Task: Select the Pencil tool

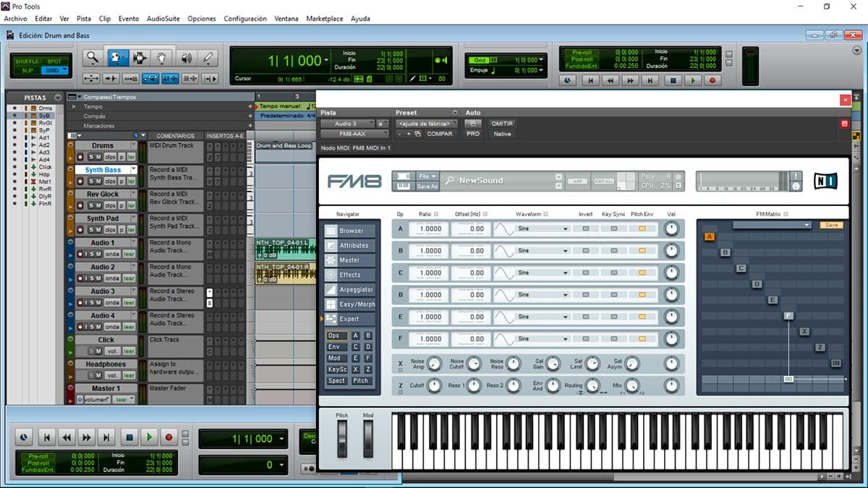Action: (x=208, y=58)
